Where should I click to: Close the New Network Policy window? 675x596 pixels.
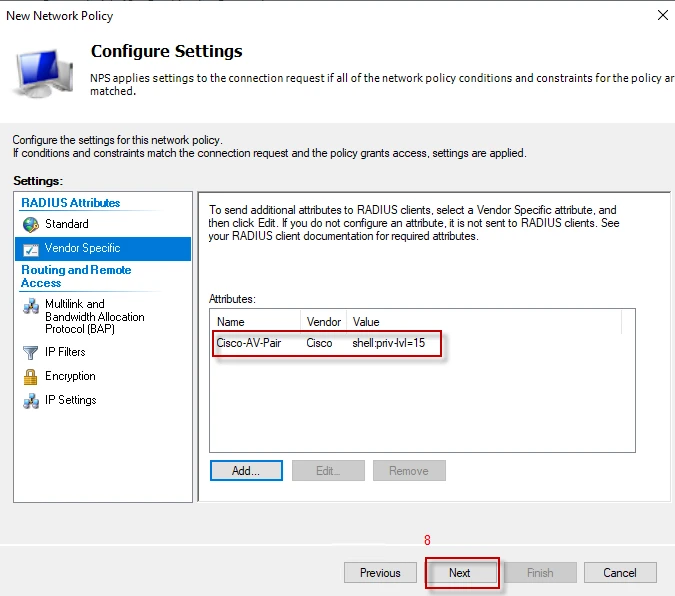pos(662,15)
